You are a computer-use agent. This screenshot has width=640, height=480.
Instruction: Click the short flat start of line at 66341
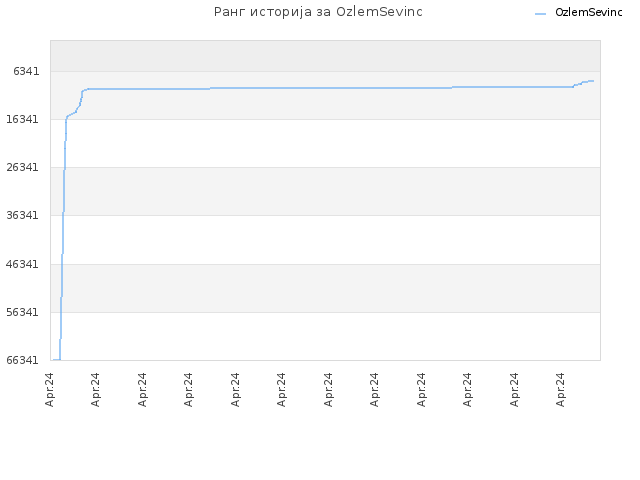(56, 360)
